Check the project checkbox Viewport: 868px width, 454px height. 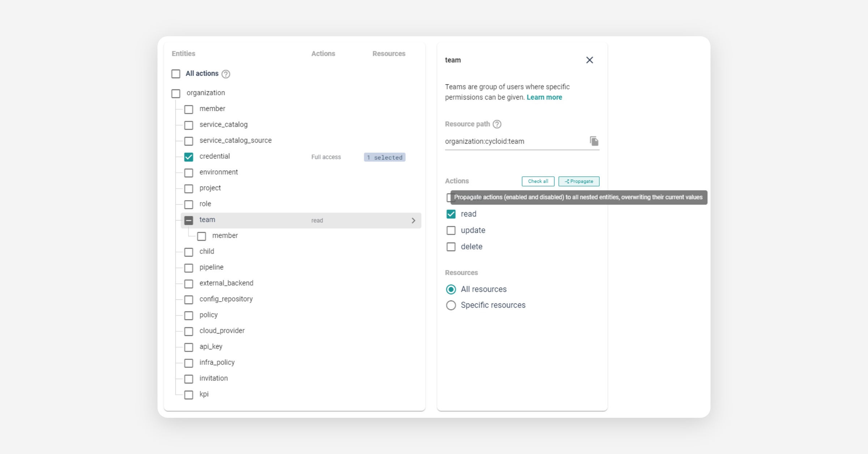pyautogui.click(x=189, y=189)
